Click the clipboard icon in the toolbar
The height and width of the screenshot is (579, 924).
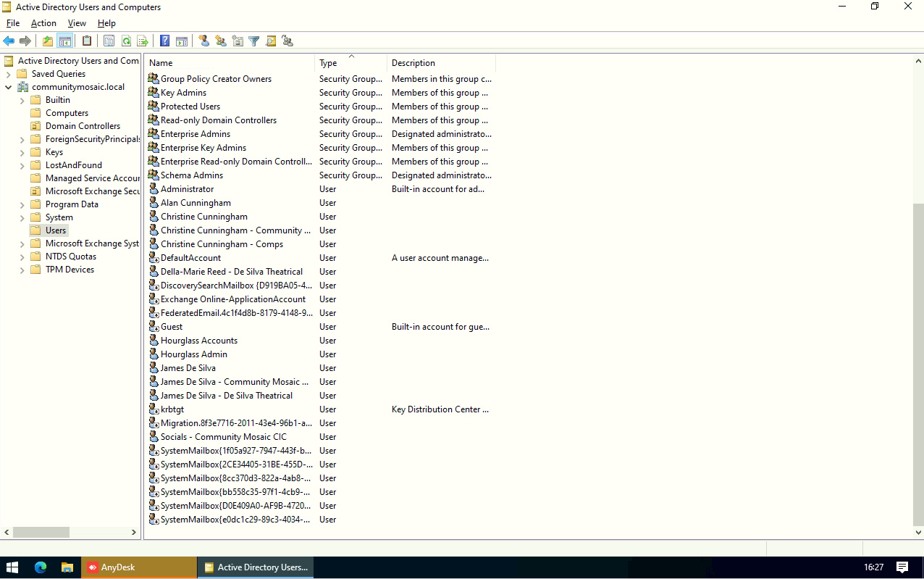point(87,41)
